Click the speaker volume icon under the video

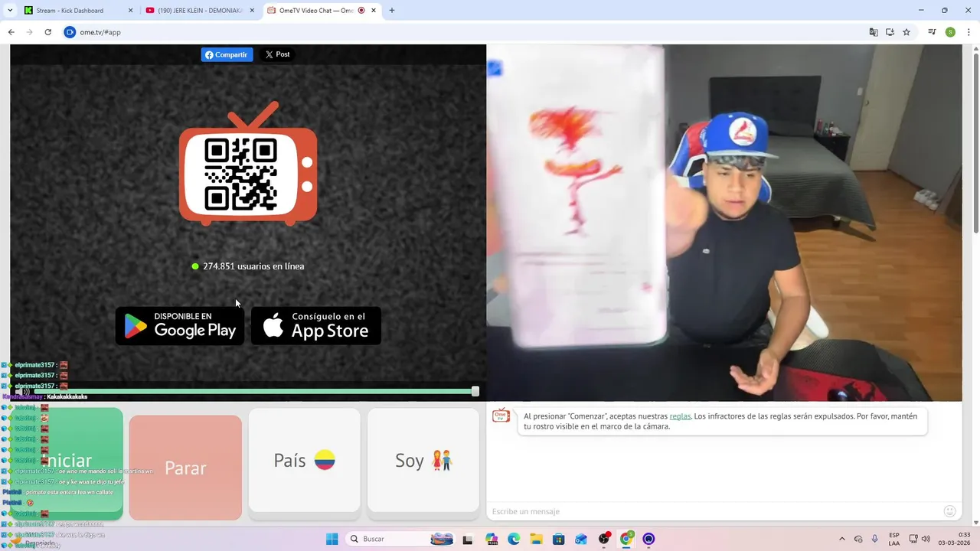[23, 392]
